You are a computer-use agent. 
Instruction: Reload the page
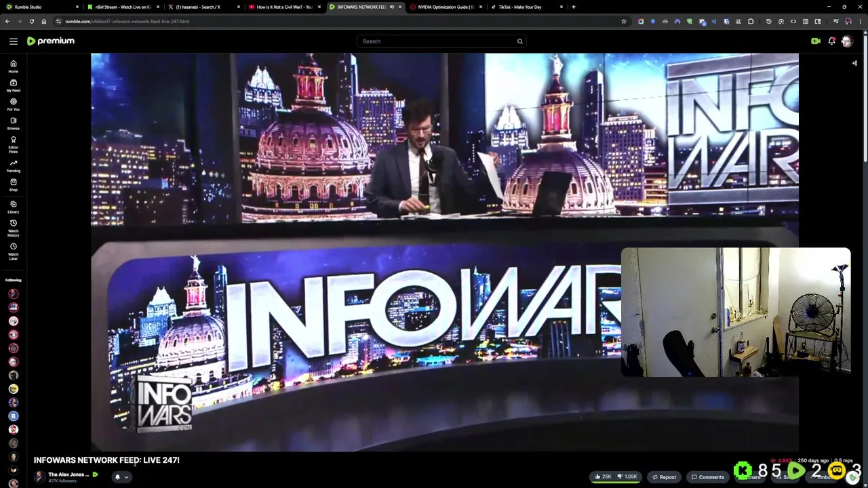pyautogui.click(x=31, y=21)
